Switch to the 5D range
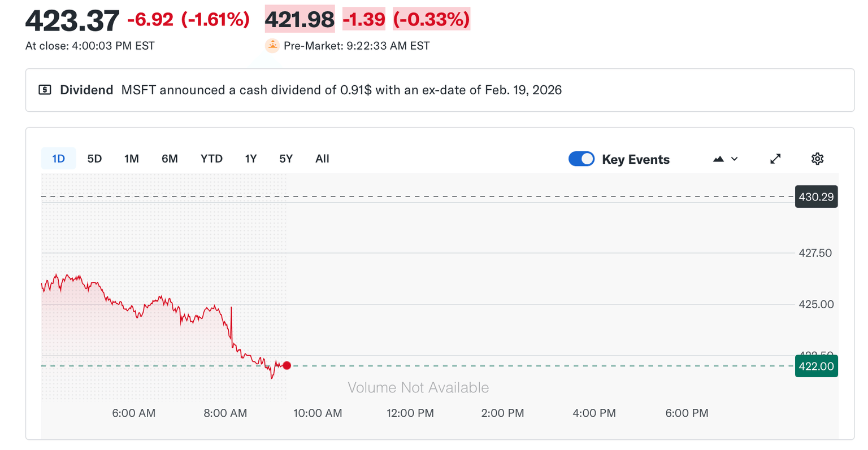This screenshot has width=868, height=450. [x=94, y=159]
